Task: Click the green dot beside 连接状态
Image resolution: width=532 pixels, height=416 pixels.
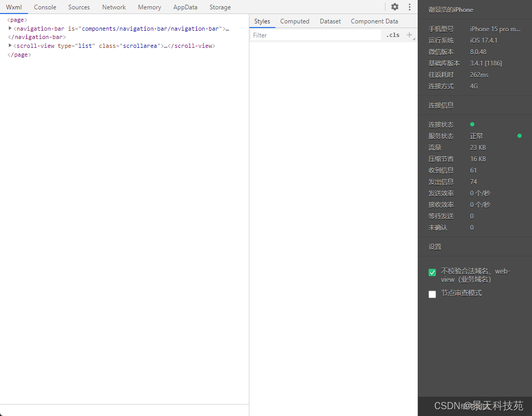Action: tap(472, 124)
